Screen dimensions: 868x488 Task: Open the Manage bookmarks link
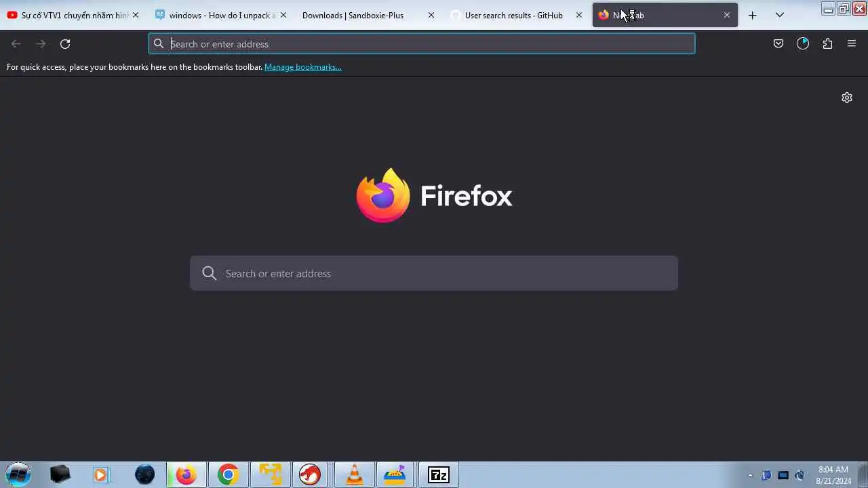303,67
